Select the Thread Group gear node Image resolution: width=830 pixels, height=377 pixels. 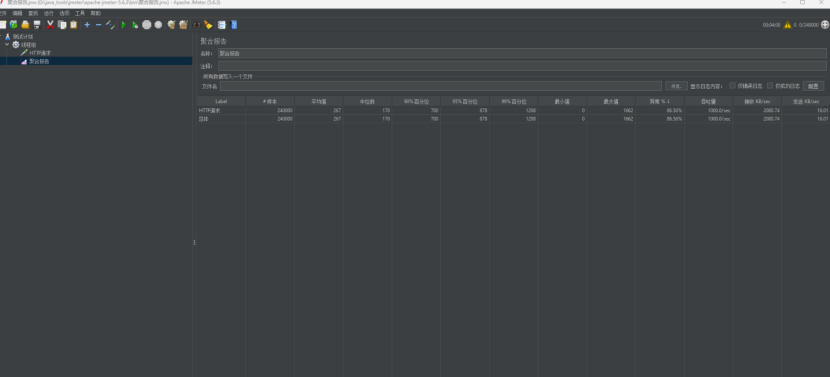point(24,44)
